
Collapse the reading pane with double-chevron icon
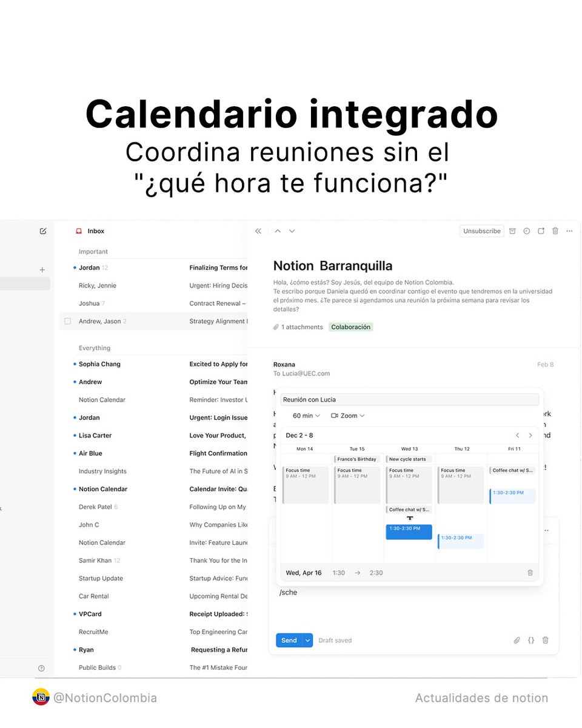pyautogui.click(x=258, y=231)
